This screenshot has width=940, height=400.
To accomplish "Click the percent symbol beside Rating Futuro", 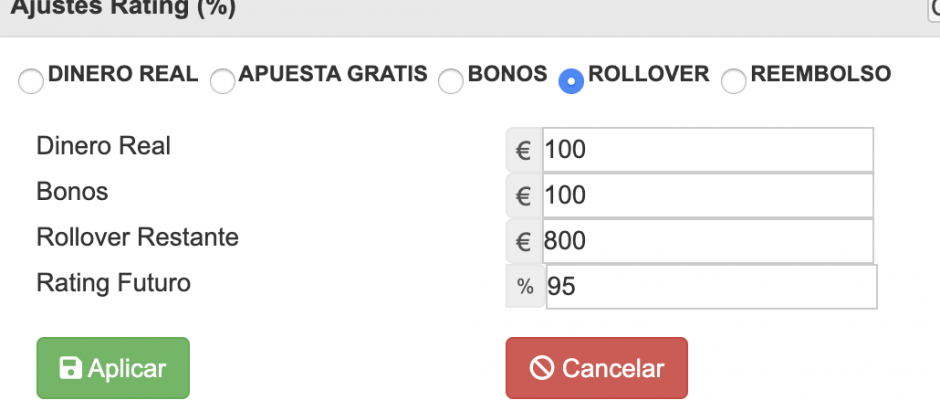I will [x=526, y=287].
